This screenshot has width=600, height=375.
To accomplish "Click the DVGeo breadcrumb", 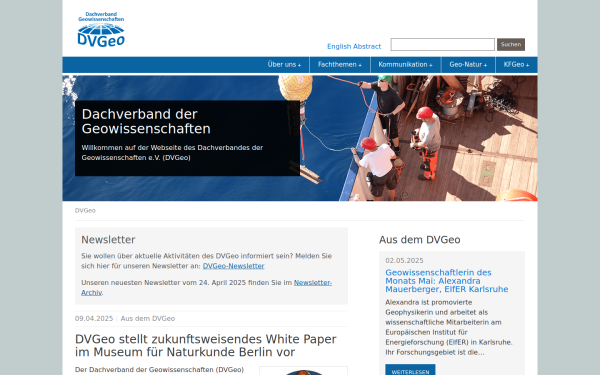I will click(x=85, y=210).
